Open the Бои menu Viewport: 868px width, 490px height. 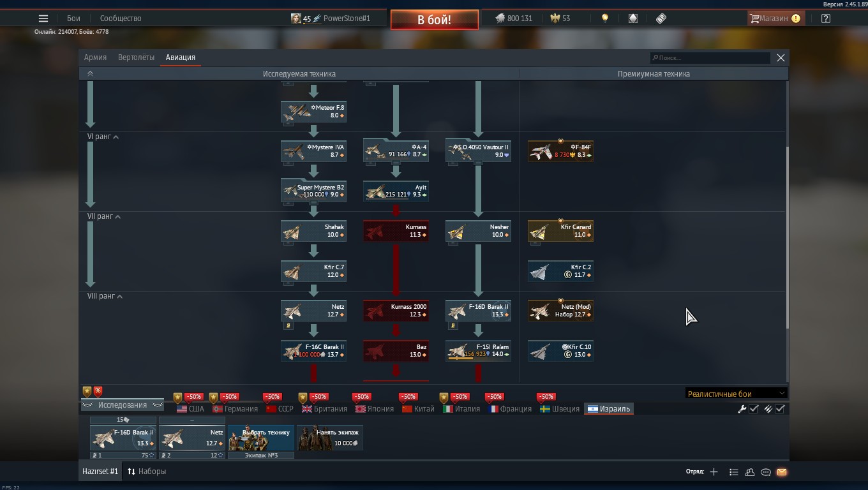[x=74, y=19]
